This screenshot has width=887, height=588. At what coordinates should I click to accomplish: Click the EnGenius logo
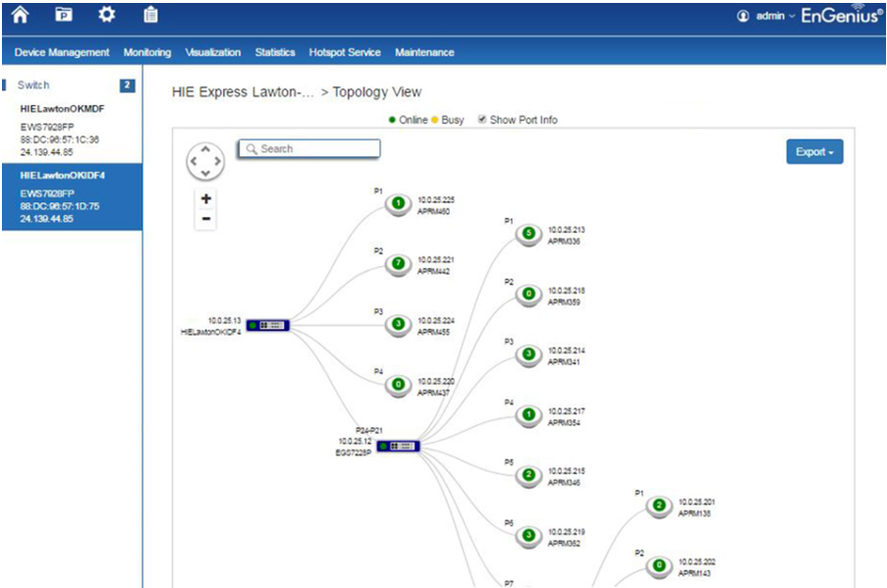(x=842, y=16)
